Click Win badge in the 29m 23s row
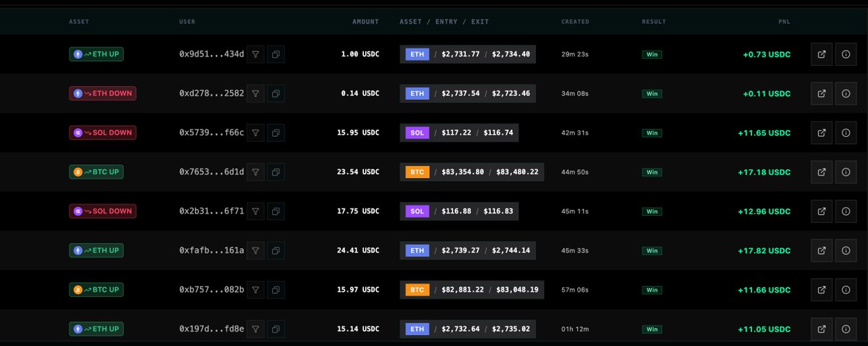The width and height of the screenshot is (868, 346). (x=652, y=54)
